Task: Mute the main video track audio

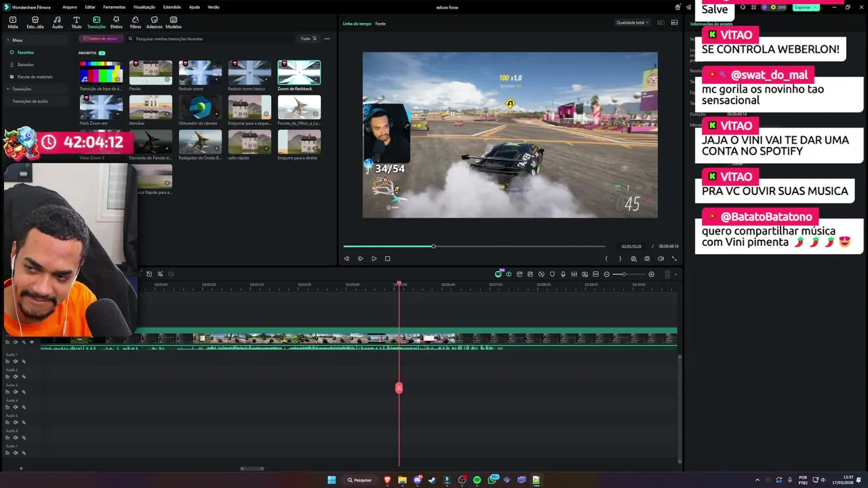Action: coord(16,342)
